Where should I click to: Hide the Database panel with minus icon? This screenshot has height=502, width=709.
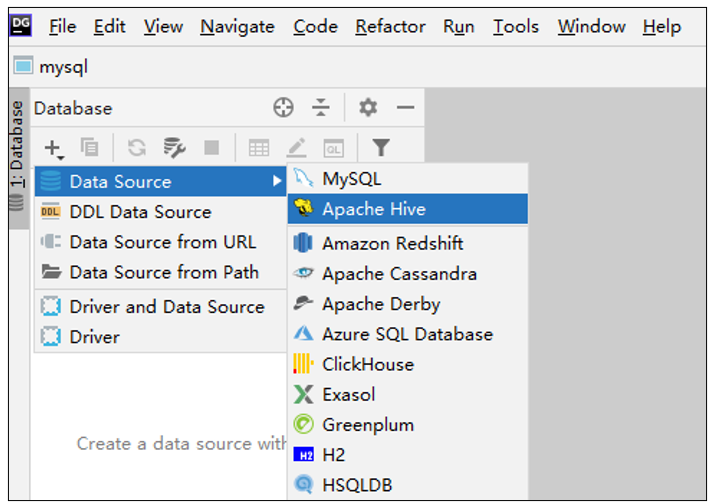coord(405,108)
